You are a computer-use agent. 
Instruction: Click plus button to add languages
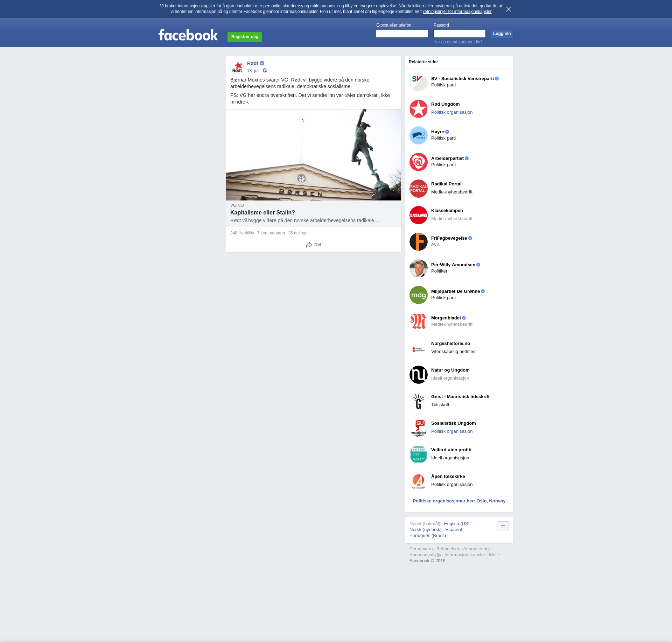[x=503, y=526]
